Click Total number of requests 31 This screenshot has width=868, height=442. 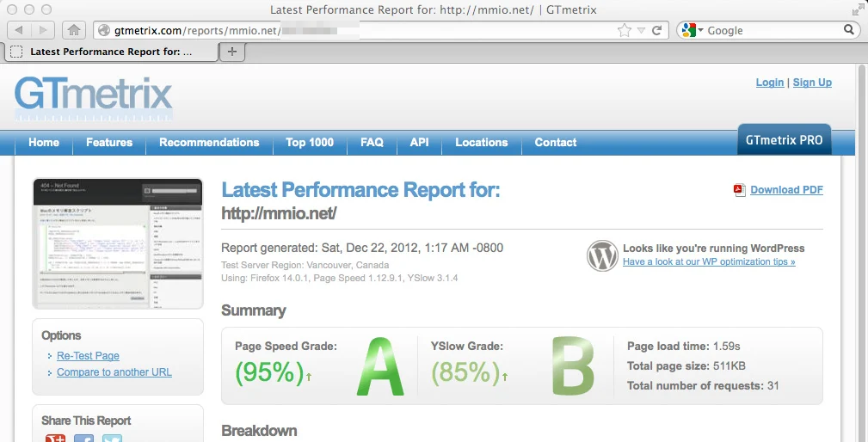703,385
